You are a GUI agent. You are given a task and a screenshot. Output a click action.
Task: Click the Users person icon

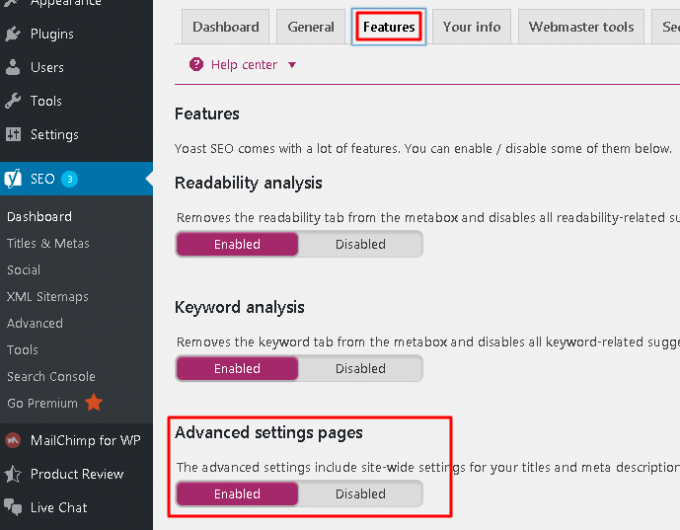(x=13, y=67)
